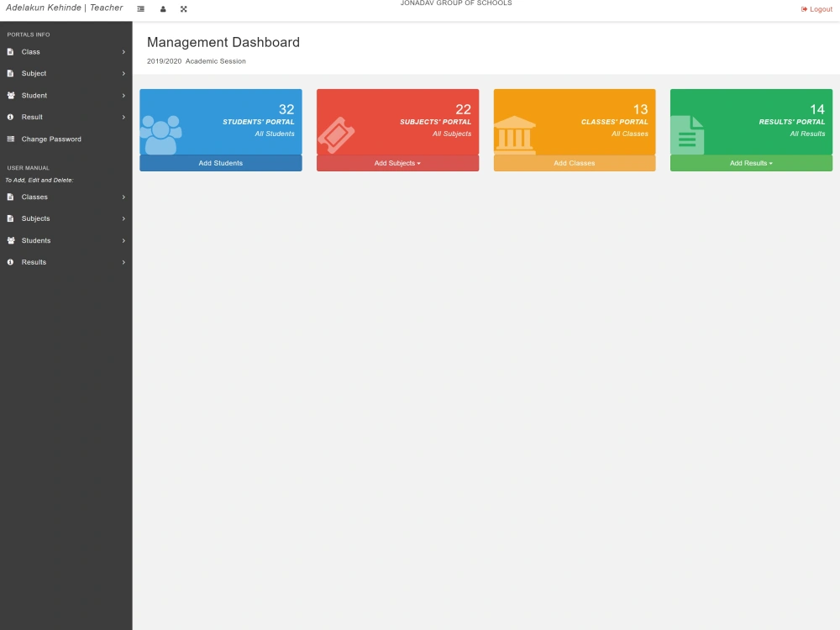This screenshot has height=630, width=840.
Task: Expand the Subjects manual chevron
Action: pos(123,218)
